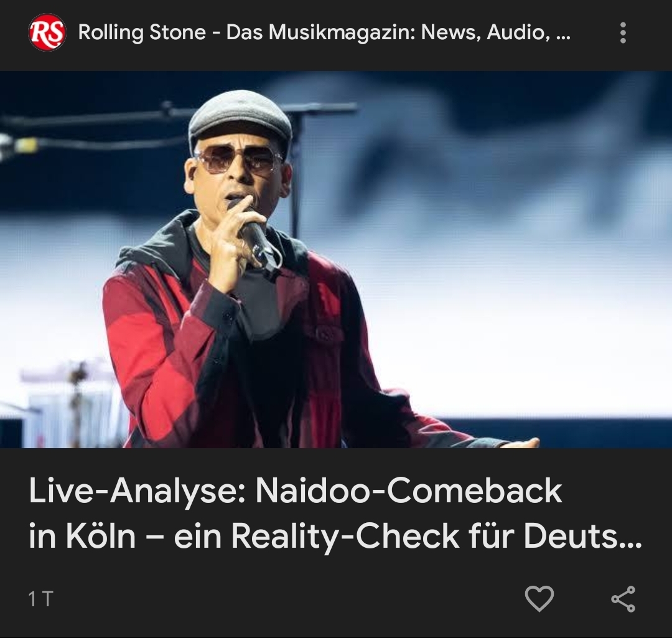
Task: Click the word 'Naidoo-Comeback' in the headline
Action: [408, 491]
